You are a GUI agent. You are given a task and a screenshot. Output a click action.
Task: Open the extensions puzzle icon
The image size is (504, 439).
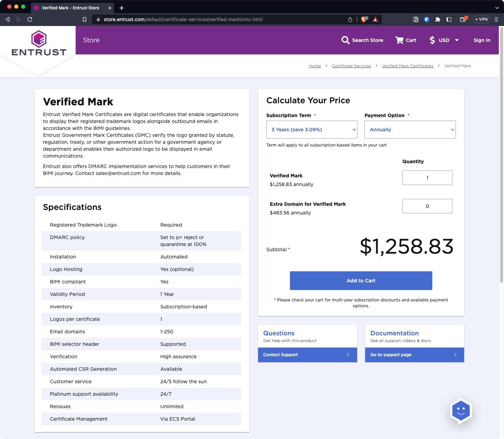(438, 19)
